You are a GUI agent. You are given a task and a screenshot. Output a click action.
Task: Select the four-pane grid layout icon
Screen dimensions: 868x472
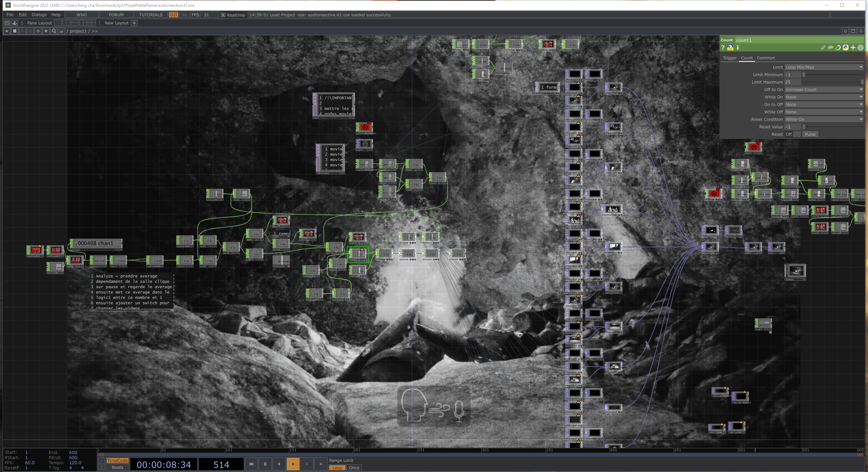[92, 23]
